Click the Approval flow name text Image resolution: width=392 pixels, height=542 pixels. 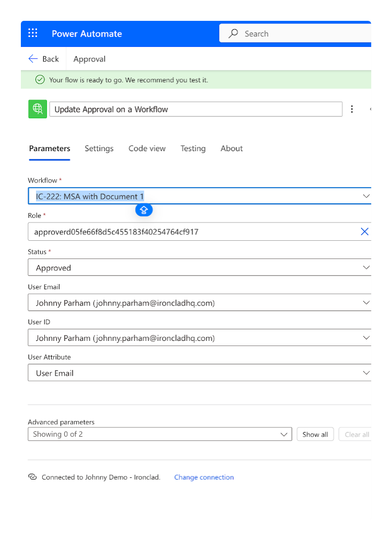click(x=89, y=59)
